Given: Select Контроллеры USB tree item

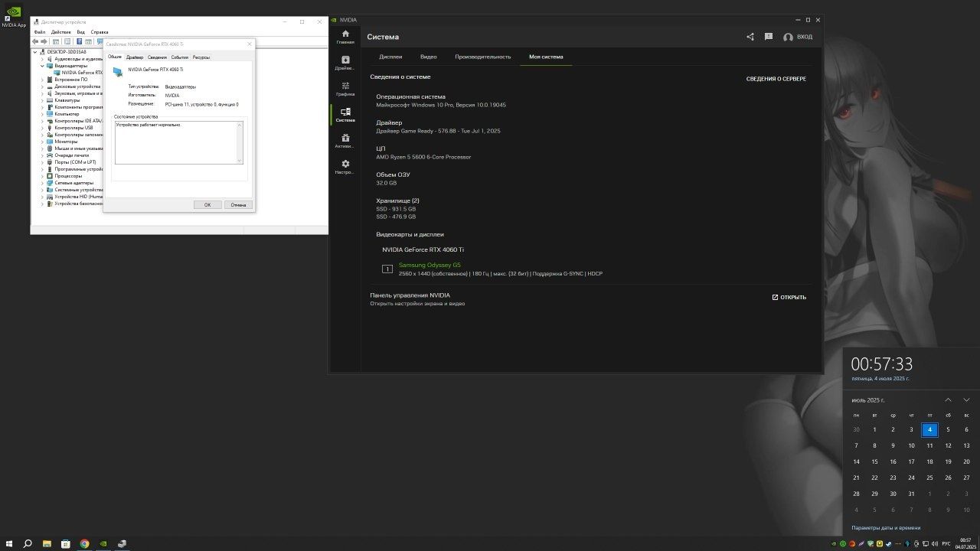Looking at the screenshot, I should tap(73, 128).
